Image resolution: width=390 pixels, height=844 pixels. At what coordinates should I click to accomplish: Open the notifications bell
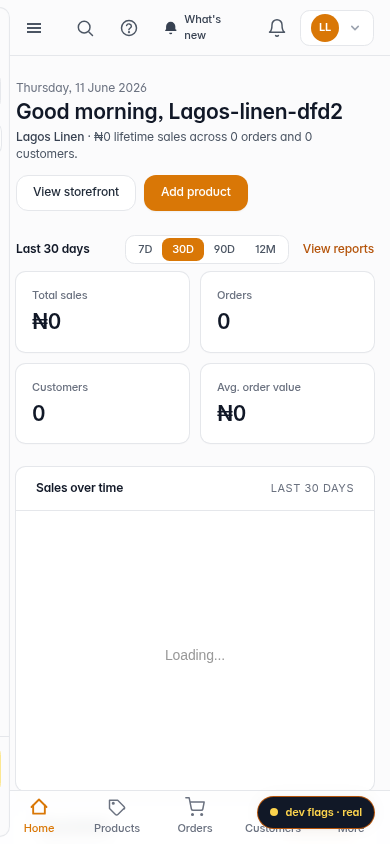click(x=277, y=28)
